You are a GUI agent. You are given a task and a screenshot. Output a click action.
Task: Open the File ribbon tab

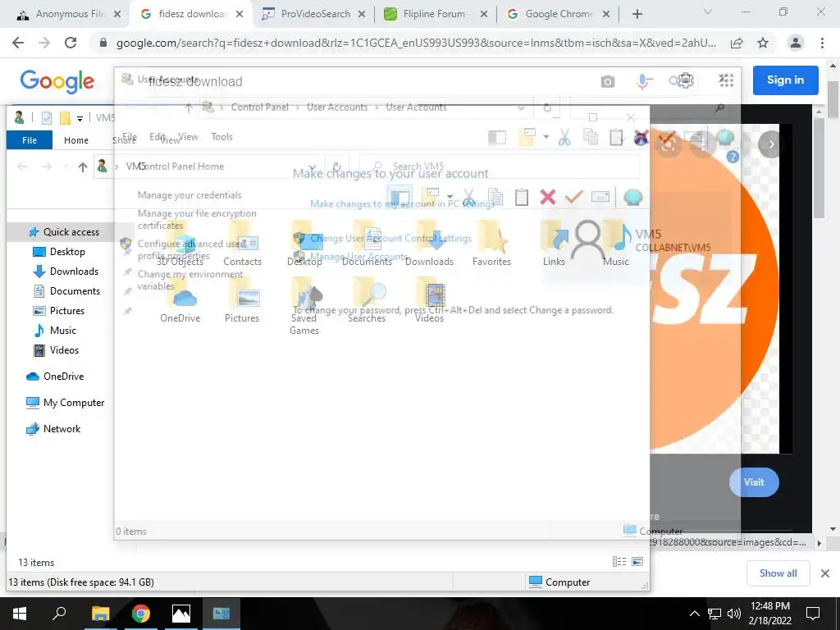tap(30, 140)
